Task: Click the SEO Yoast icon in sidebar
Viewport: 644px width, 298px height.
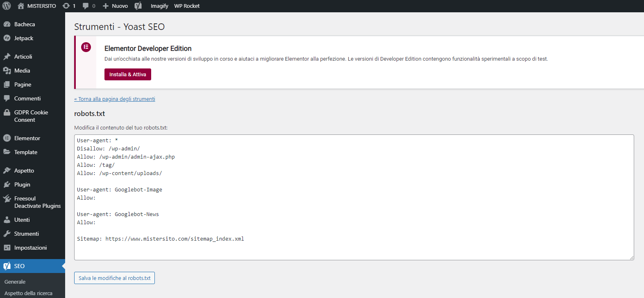Action: [x=7, y=266]
